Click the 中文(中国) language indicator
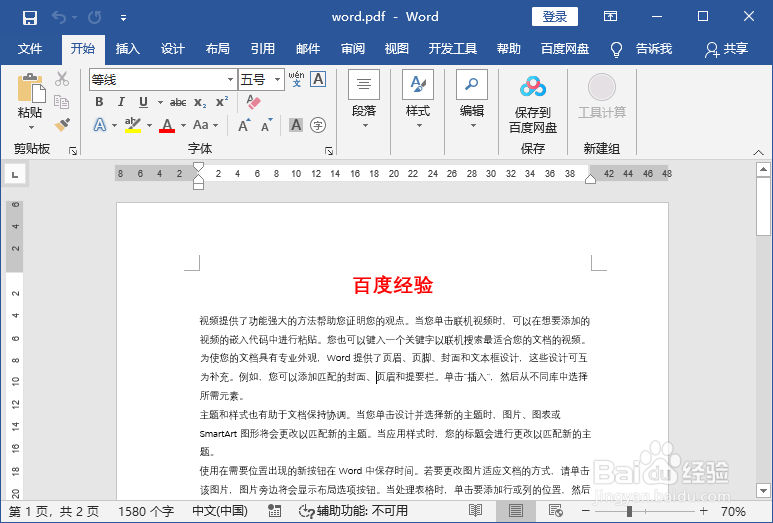The image size is (773, 523). (x=220, y=511)
